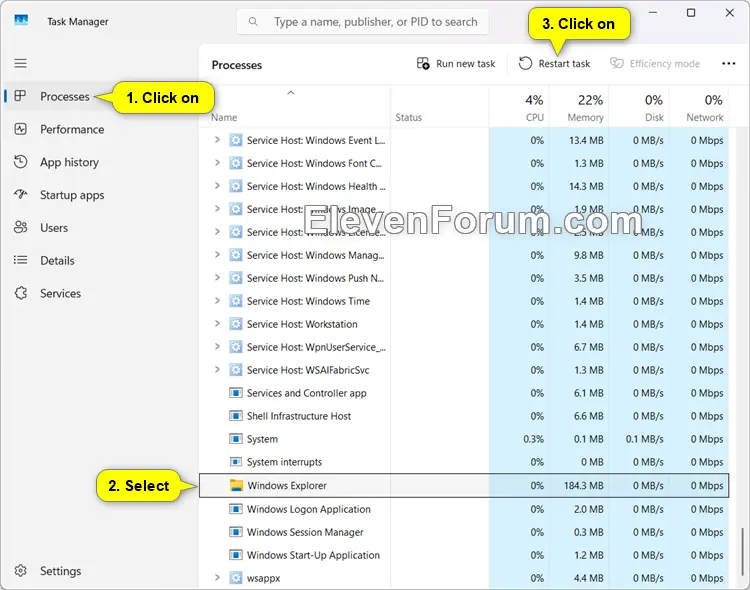Open the three-dot more options menu
The height and width of the screenshot is (590, 750).
(x=728, y=63)
